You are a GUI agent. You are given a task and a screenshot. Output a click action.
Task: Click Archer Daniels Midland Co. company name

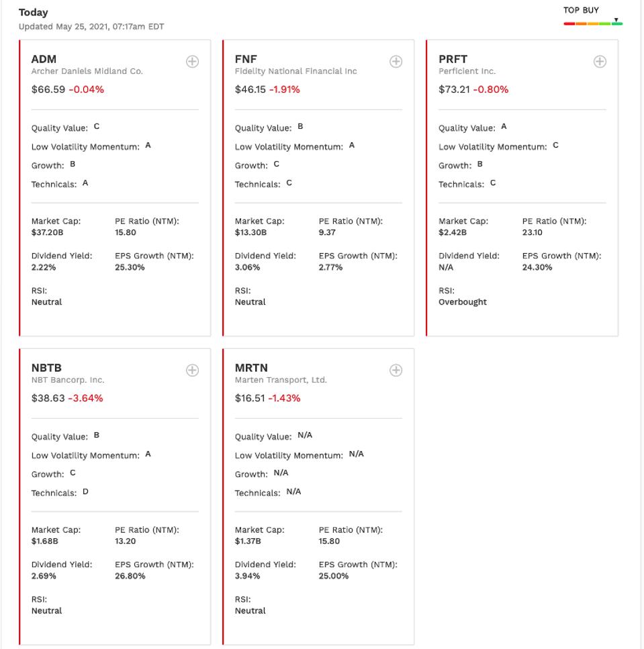(87, 71)
